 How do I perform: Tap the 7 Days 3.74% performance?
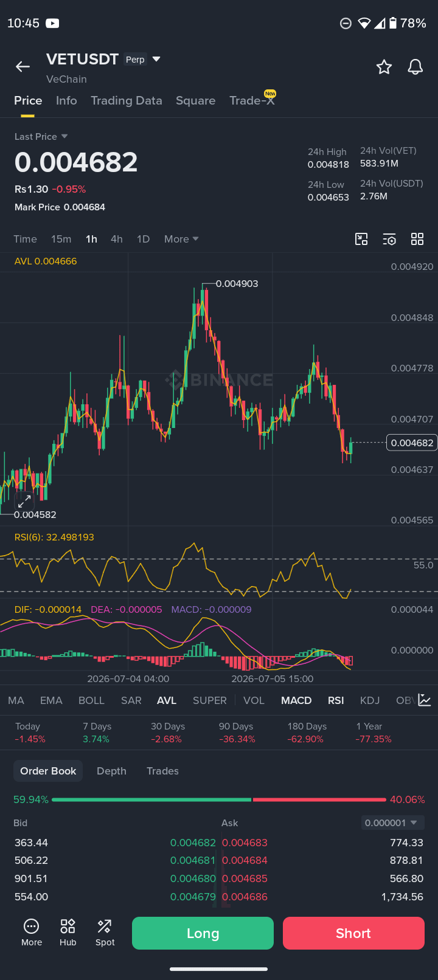(x=97, y=733)
